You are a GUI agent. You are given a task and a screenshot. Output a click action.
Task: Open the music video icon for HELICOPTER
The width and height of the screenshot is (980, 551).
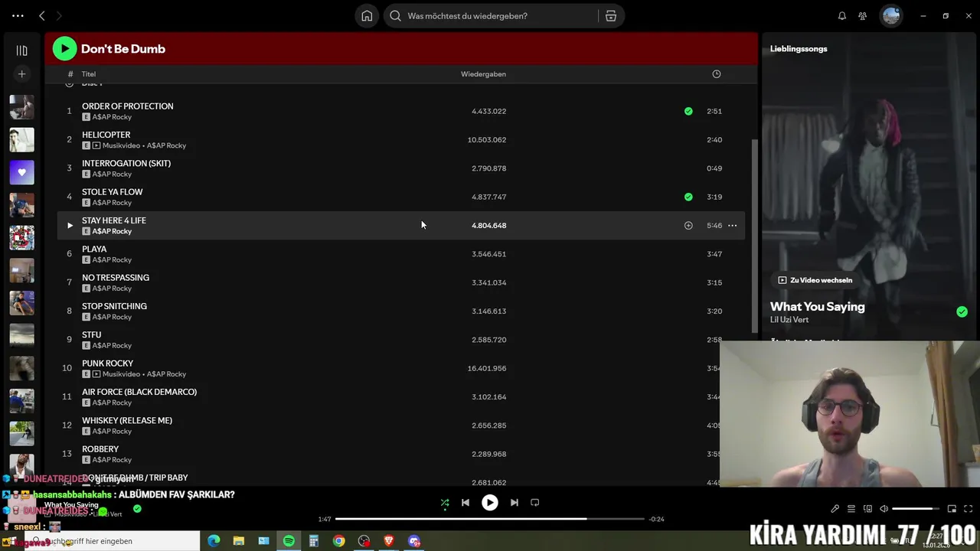click(96, 145)
